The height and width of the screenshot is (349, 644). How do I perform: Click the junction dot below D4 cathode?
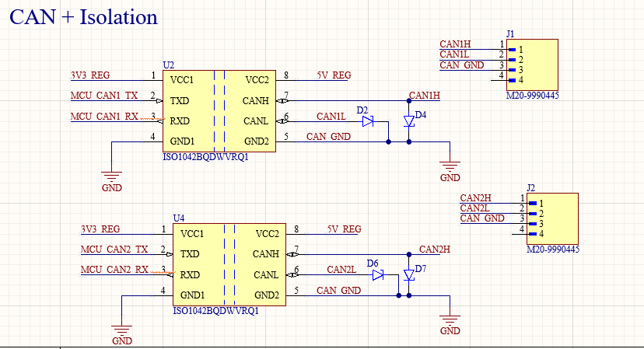tap(409, 142)
